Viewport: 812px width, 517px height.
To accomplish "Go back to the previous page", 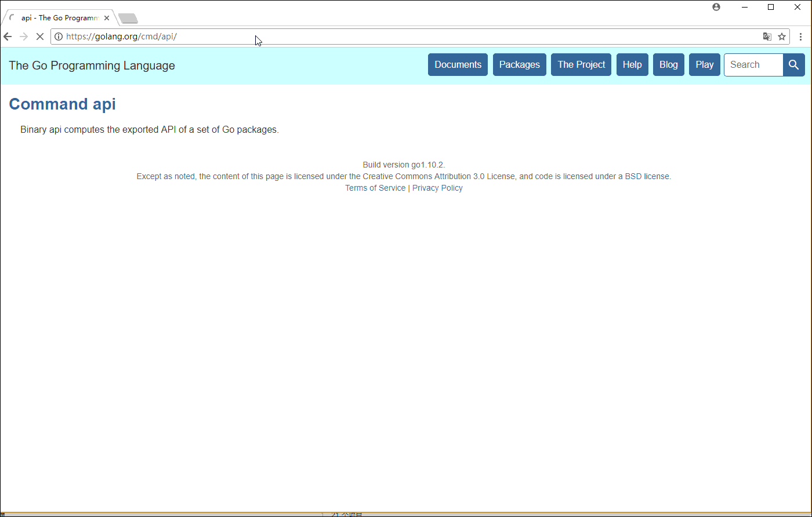I will click(8, 37).
